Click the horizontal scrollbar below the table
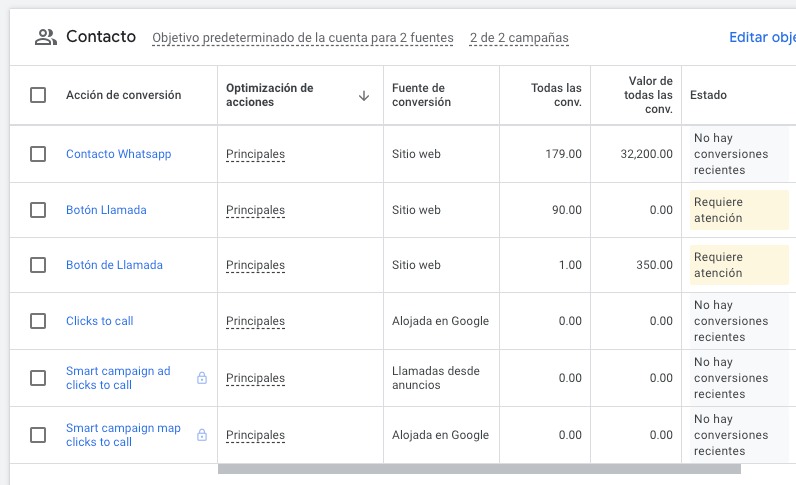Viewport: 796px width, 485px height. pyautogui.click(x=478, y=468)
